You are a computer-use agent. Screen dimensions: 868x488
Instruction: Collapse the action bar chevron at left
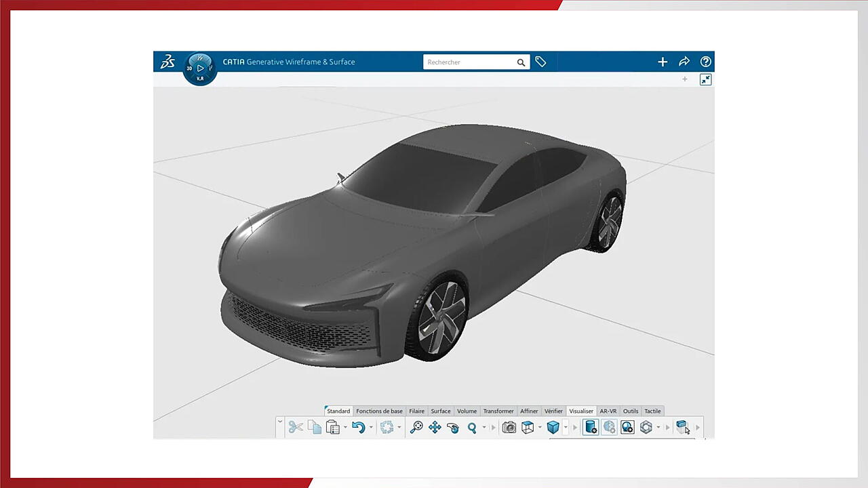click(280, 422)
